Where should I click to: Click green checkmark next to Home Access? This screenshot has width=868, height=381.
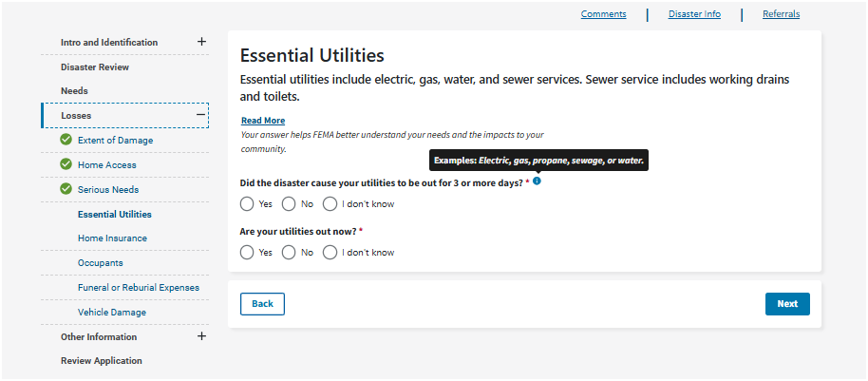(66, 164)
